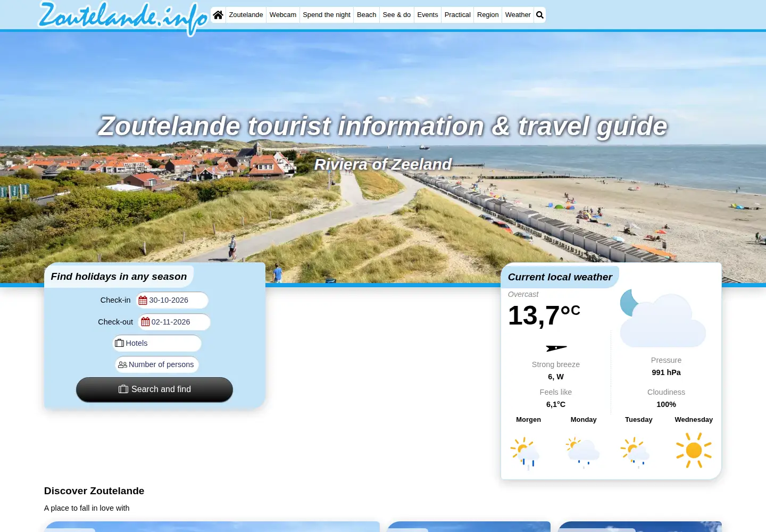The image size is (766, 532).
Task: Click the Morgen forecast day label
Action: (528, 420)
